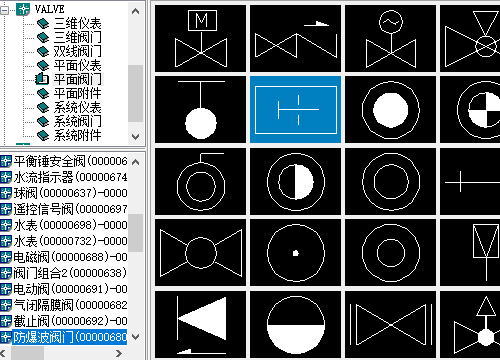Screen dimensions: 500x360
Task: Click the block list horizontal scrollbar thumb
Action: 27,353
